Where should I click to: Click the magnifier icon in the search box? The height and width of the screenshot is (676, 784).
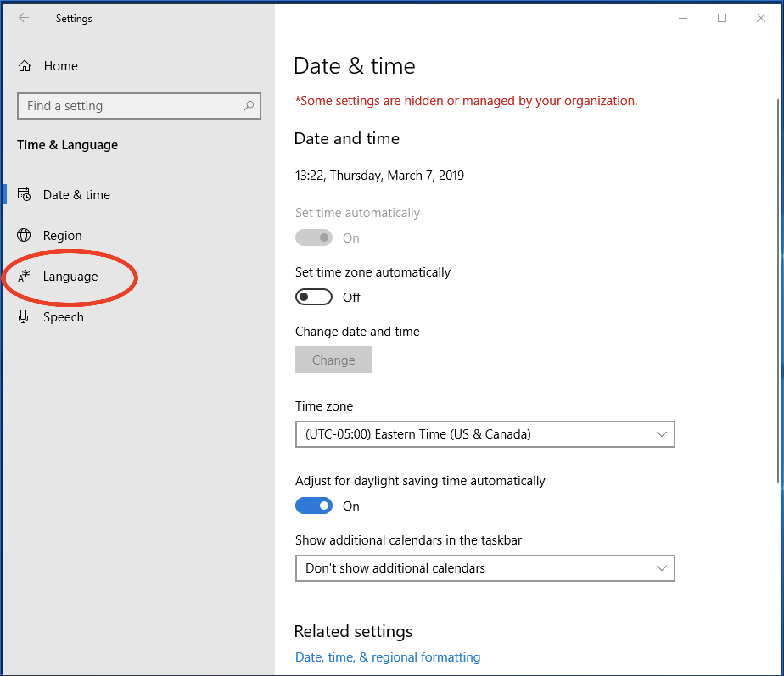[249, 106]
